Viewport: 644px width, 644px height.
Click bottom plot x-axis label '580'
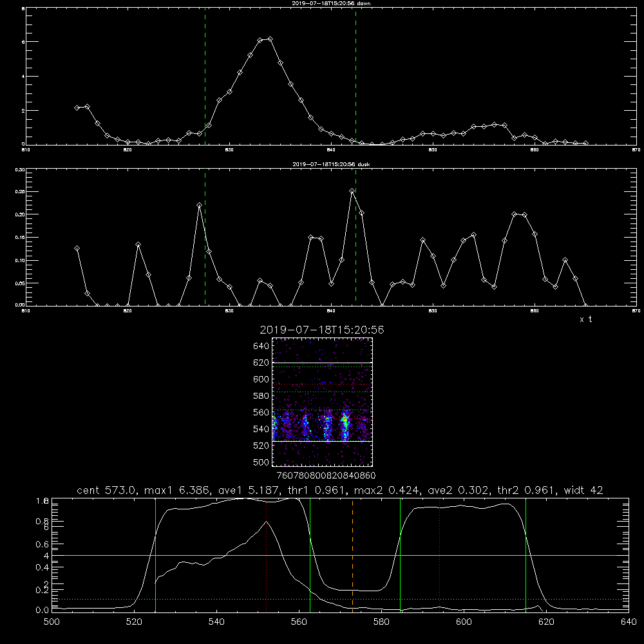[x=381, y=622]
